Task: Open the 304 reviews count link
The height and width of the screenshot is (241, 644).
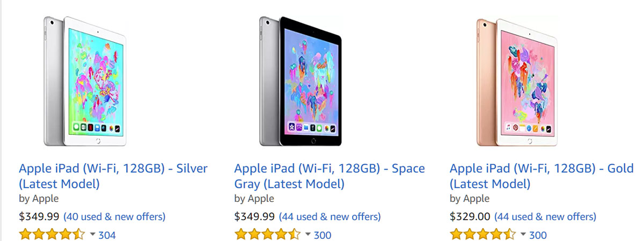Action: coord(107,235)
